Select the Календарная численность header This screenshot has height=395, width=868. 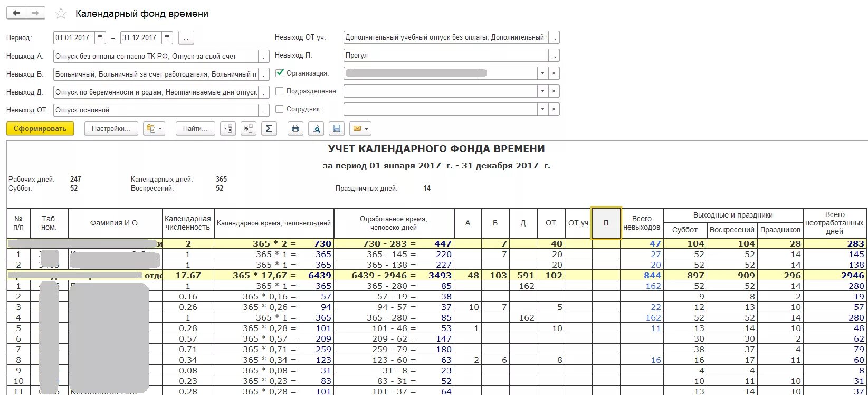coord(187,223)
